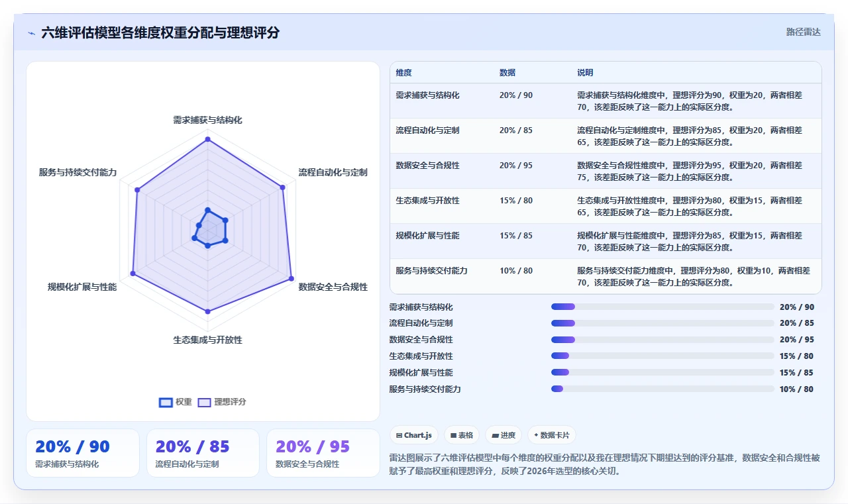
Task: Click the 数据安全与合规性 radar axis label
Action: tap(333, 287)
